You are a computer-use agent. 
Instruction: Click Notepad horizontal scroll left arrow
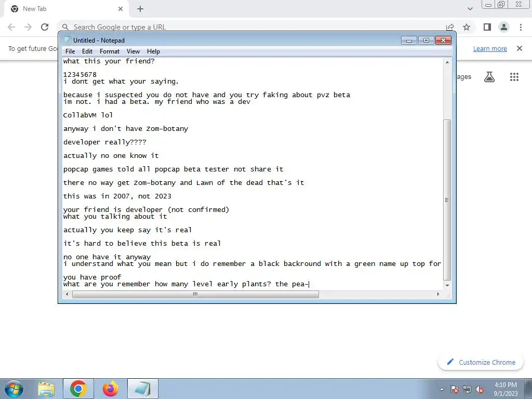coord(67,294)
